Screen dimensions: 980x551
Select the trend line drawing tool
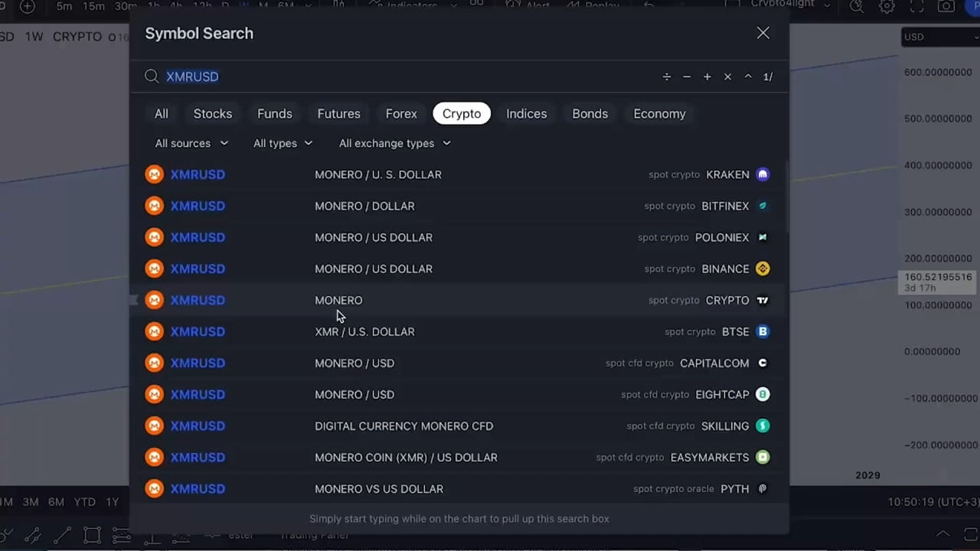[63, 535]
